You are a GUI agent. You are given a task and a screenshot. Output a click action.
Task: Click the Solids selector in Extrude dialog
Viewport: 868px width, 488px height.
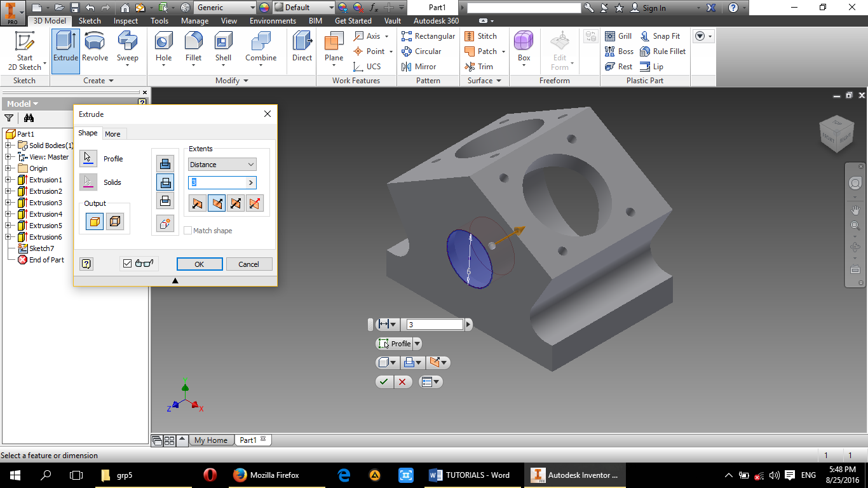coord(88,182)
